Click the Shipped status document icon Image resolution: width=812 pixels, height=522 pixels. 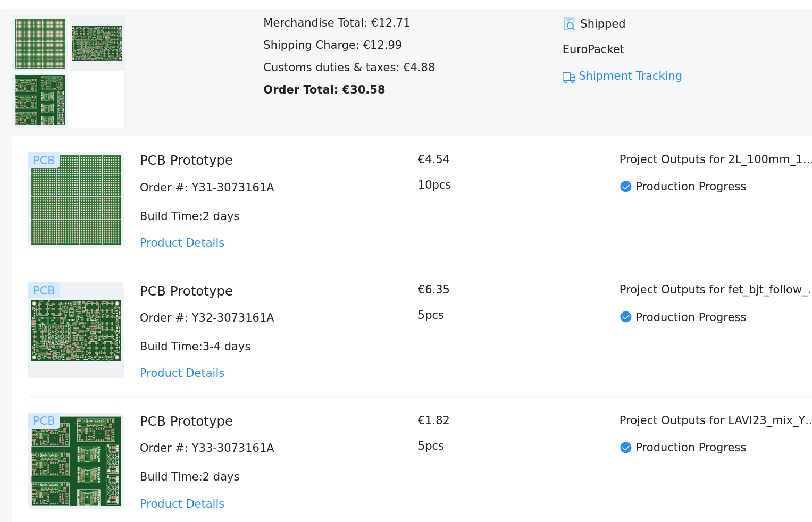pos(569,24)
